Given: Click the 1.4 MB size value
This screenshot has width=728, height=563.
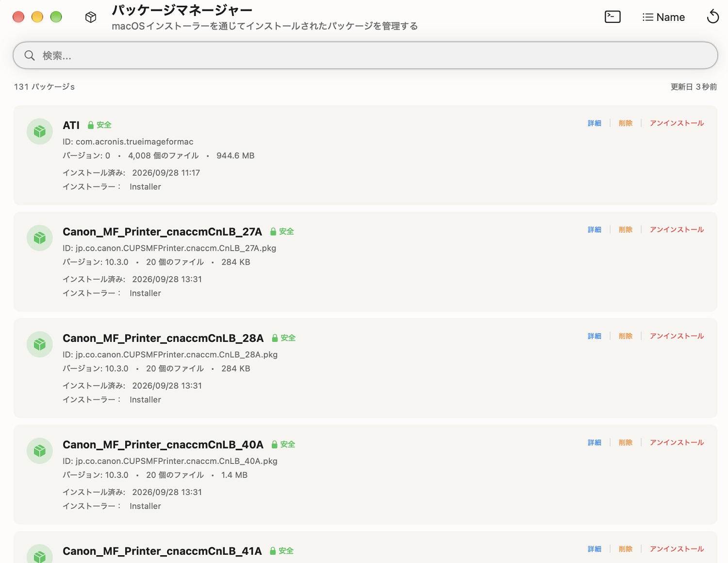Looking at the screenshot, I should [x=234, y=475].
